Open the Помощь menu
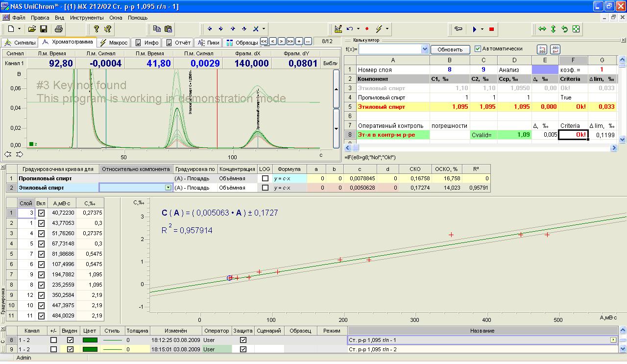The width and height of the screenshot is (627, 364). pyautogui.click(x=138, y=18)
